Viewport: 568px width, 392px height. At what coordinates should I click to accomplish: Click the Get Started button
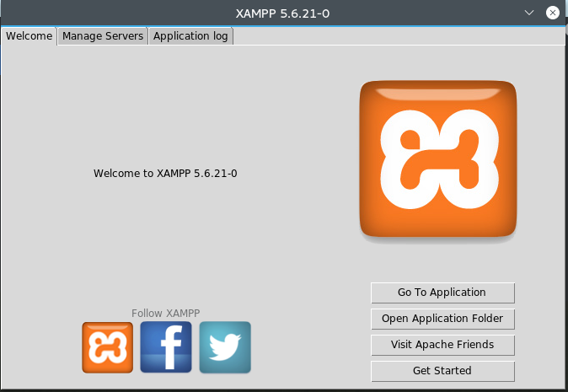pyautogui.click(x=442, y=371)
